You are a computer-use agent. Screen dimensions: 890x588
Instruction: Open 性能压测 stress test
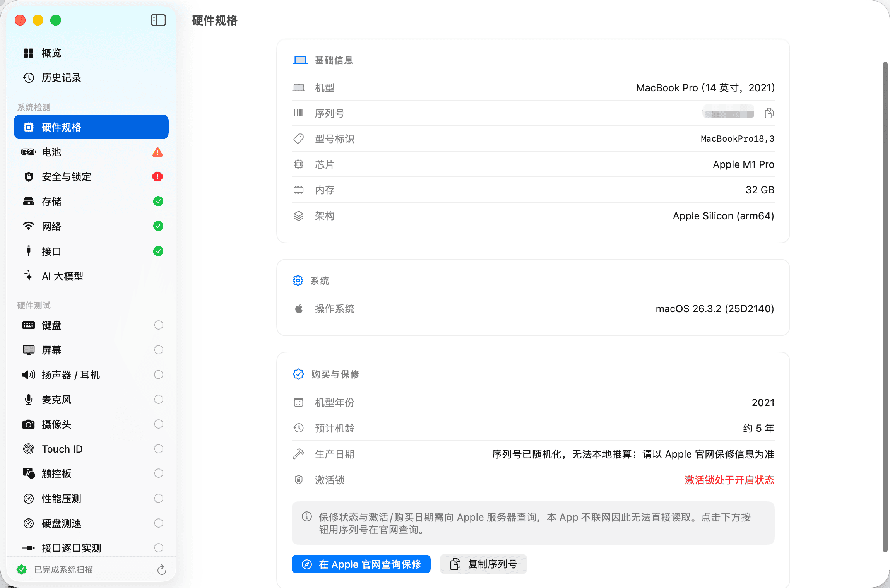[x=91, y=499]
